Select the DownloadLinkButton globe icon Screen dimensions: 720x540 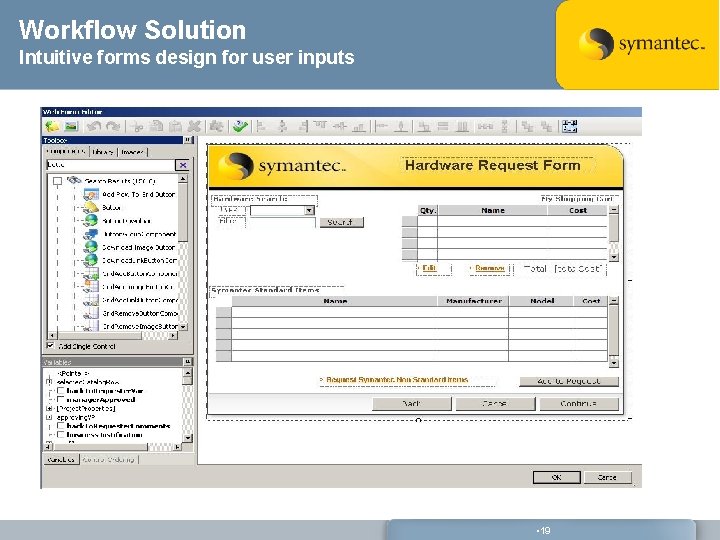pyautogui.click(x=91, y=260)
